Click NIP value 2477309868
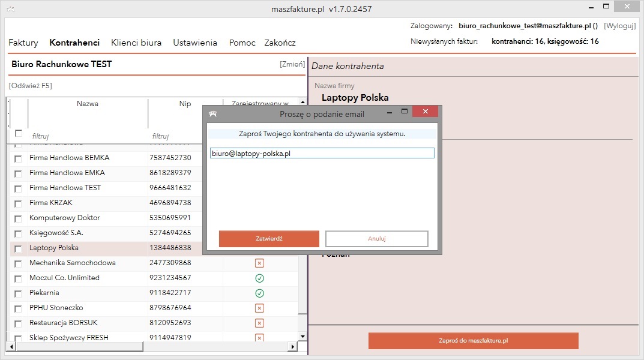Screen dimensions: 644x360 pyautogui.click(x=170, y=263)
